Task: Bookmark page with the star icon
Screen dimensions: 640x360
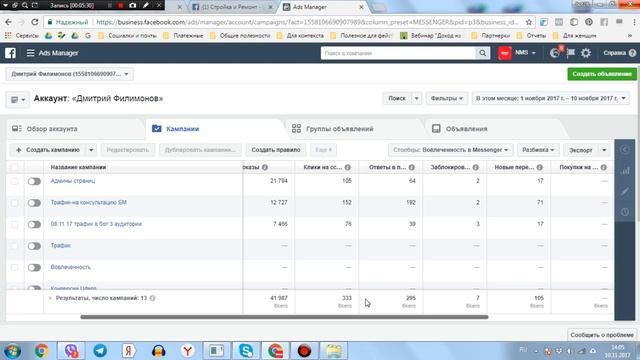Action: [529, 22]
